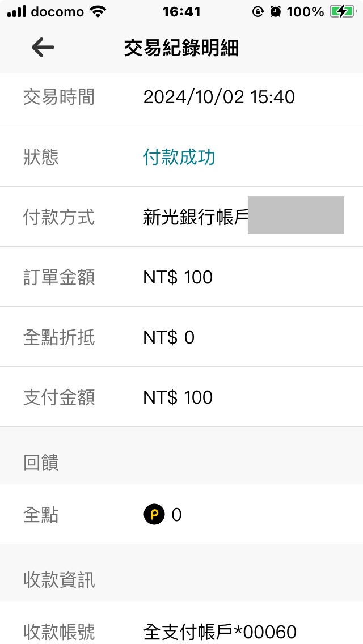Tap the back arrow icon
This screenshot has height=644, width=363.
pyautogui.click(x=43, y=48)
